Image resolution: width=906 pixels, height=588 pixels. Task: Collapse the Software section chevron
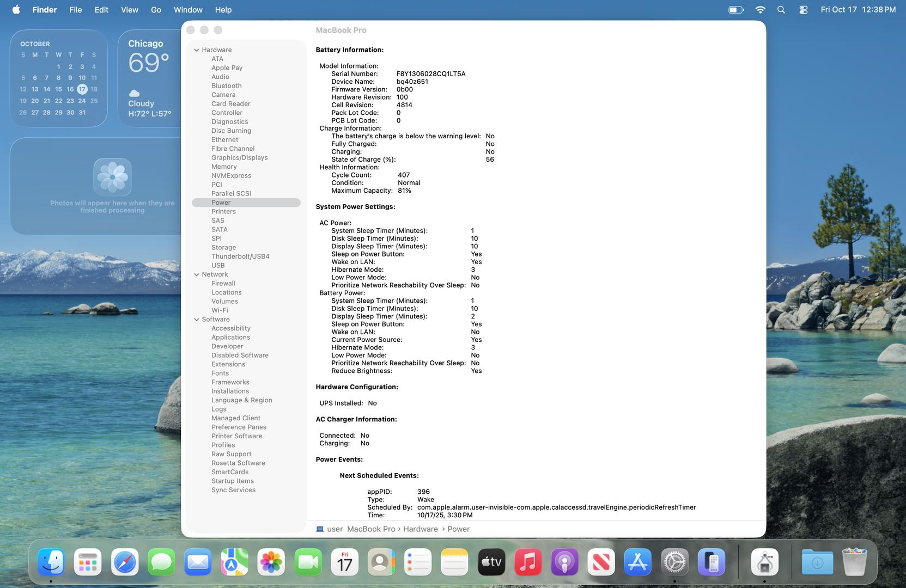click(196, 320)
